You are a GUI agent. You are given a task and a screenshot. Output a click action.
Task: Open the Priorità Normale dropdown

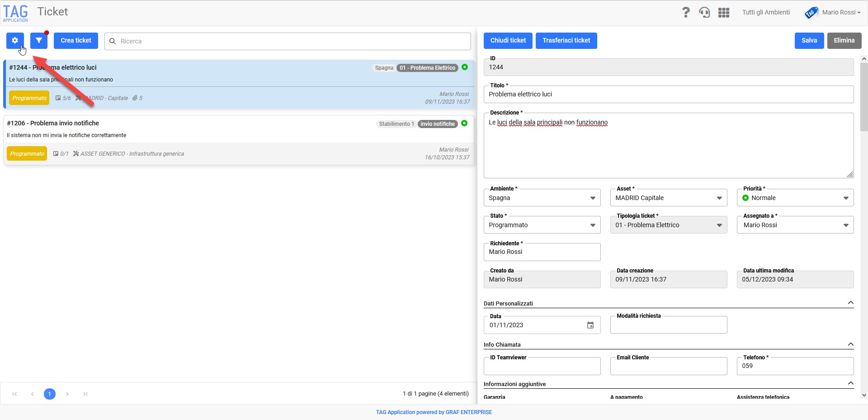pos(795,198)
